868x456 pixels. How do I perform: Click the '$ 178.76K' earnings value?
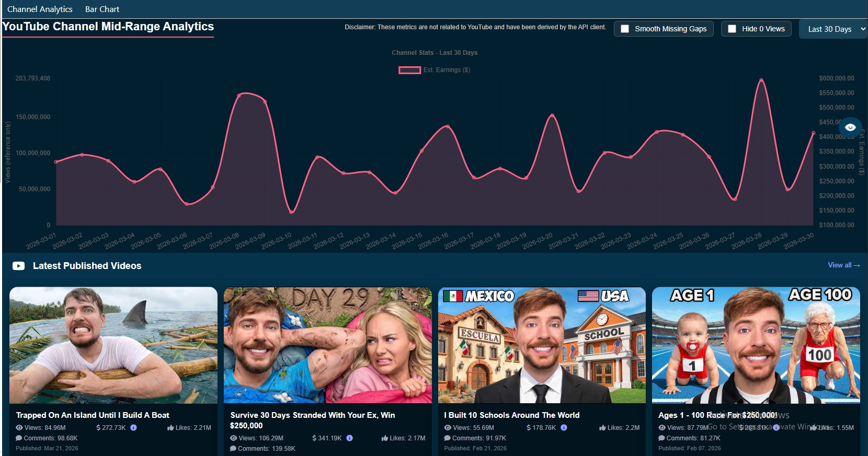pyautogui.click(x=541, y=428)
